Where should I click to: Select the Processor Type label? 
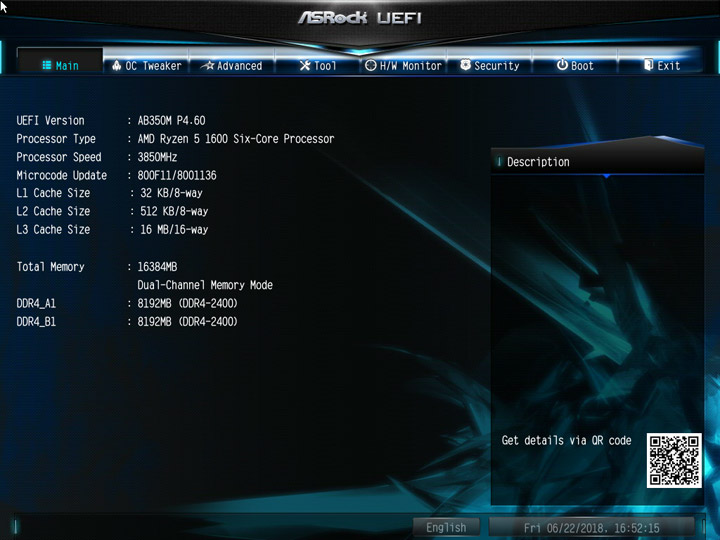click(x=56, y=139)
